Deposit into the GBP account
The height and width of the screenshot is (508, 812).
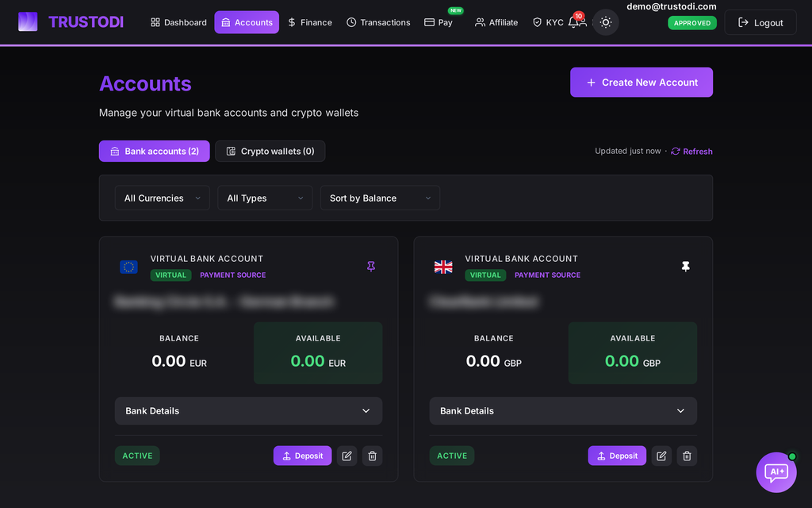coord(617,456)
